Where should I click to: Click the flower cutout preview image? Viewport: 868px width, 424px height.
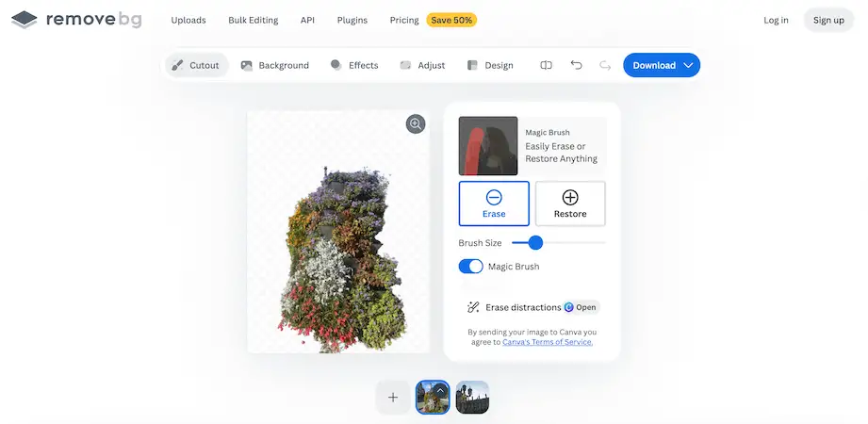click(x=338, y=232)
